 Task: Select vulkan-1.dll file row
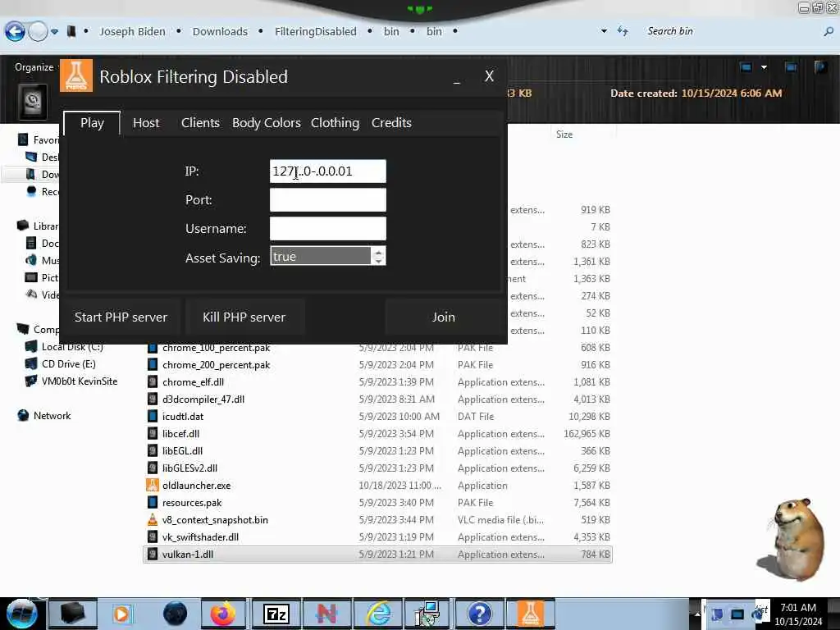[377, 554]
